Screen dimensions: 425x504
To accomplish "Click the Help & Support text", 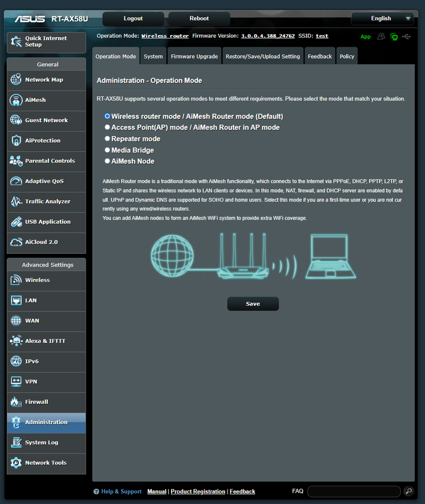I will (121, 491).
